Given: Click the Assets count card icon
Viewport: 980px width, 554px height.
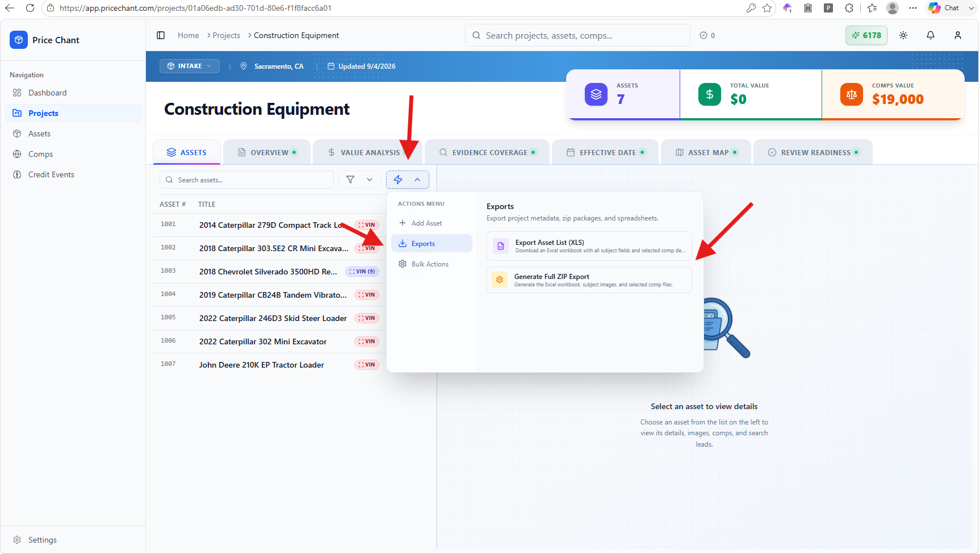Looking at the screenshot, I should [x=596, y=94].
